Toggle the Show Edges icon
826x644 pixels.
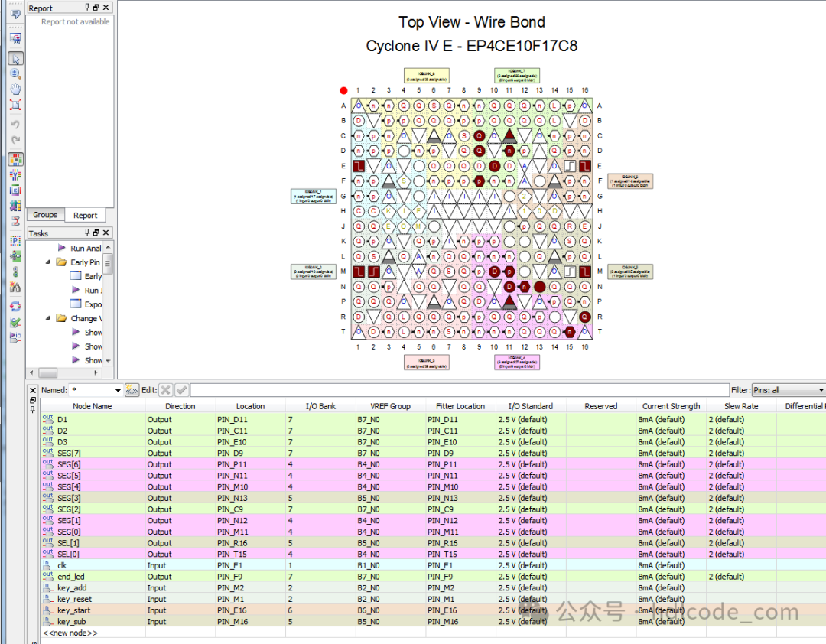tap(16, 190)
